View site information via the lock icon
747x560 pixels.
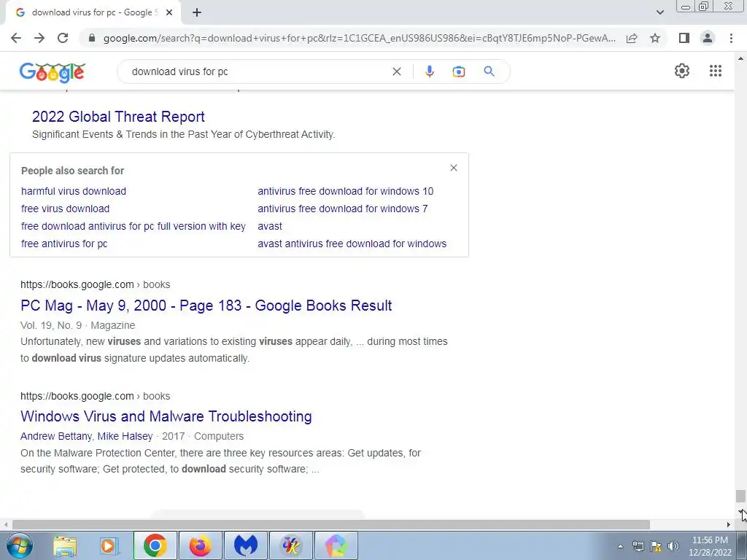(92, 38)
